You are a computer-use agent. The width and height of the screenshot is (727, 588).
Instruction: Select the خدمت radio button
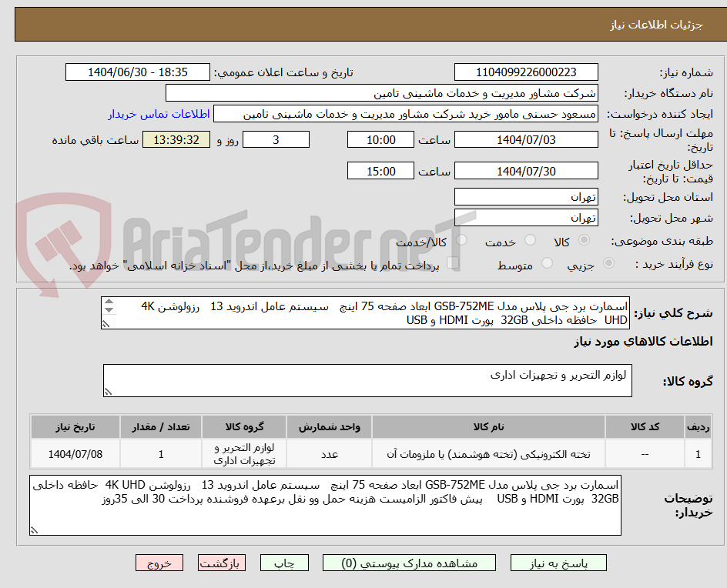tap(530, 239)
